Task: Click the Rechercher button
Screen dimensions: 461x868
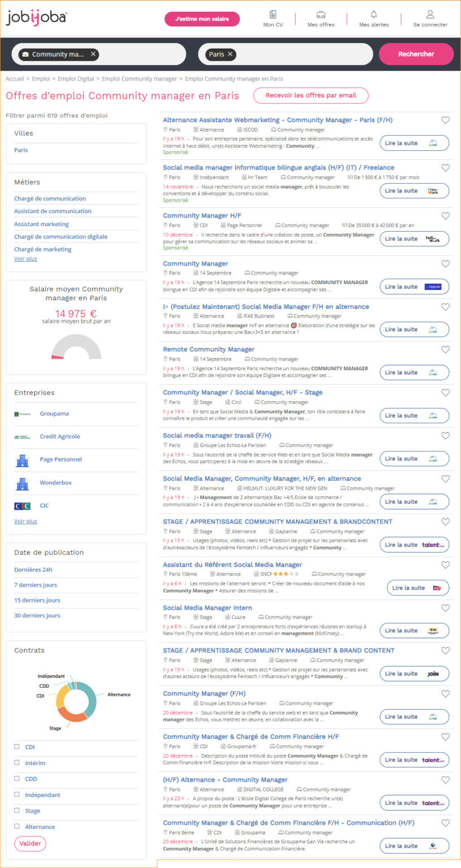Action: point(416,53)
